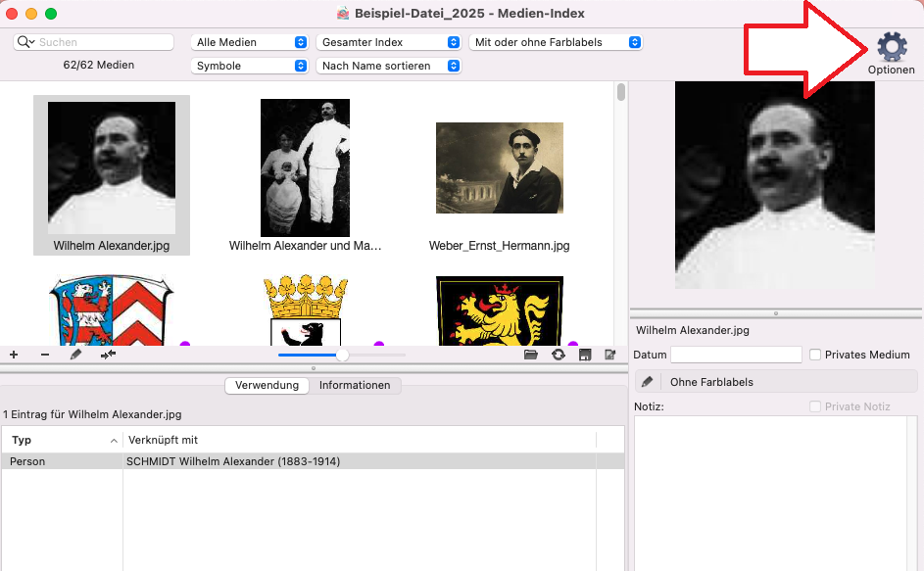Click the folder icon in media toolbar

531,355
